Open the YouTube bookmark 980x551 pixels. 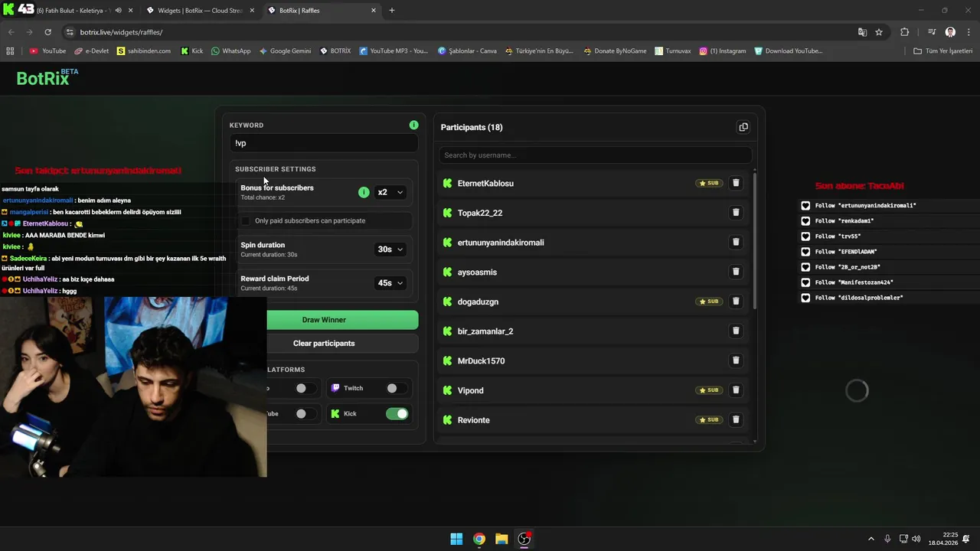coord(47,51)
